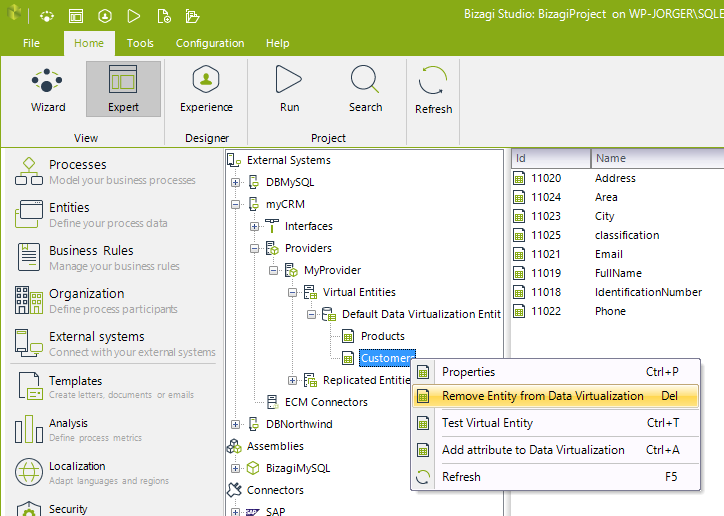The width and height of the screenshot is (724, 516).
Task: Click the ribbon Refresh button
Action: [433, 90]
